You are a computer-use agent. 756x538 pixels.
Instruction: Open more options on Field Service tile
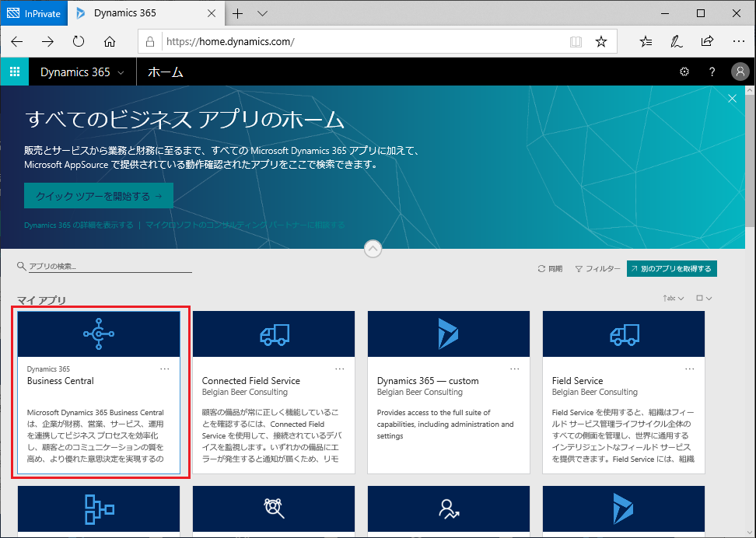tap(690, 369)
